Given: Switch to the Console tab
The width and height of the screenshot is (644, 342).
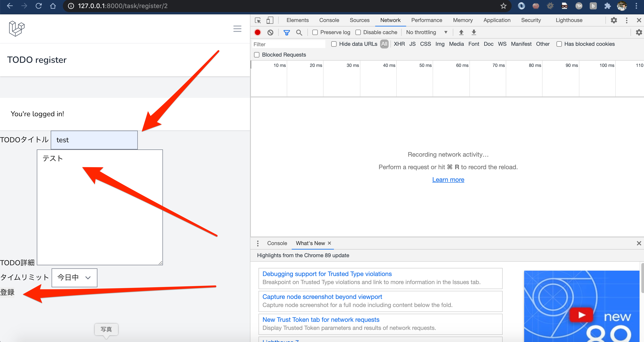Looking at the screenshot, I should (276, 243).
